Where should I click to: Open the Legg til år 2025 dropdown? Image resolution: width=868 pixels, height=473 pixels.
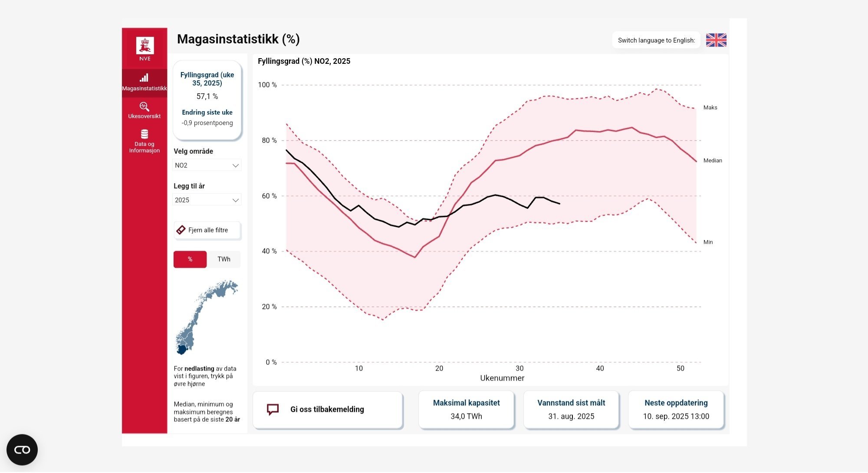tap(207, 200)
